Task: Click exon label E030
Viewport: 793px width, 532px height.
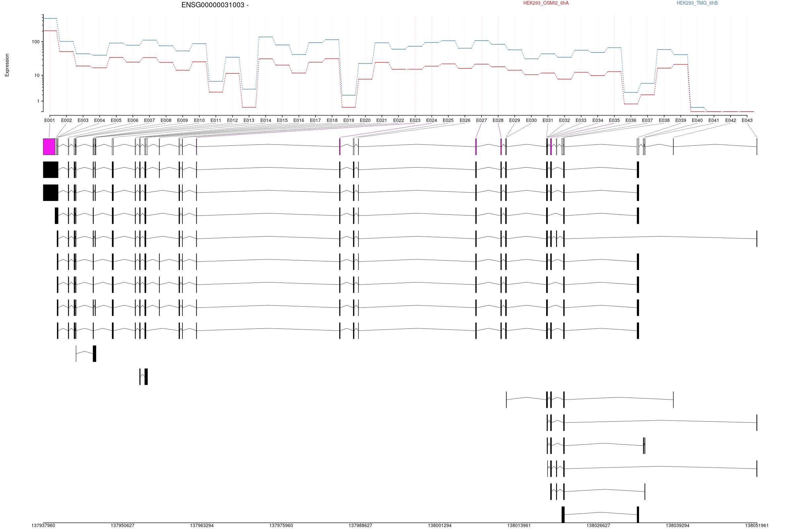Action: click(x=532, y=121)
